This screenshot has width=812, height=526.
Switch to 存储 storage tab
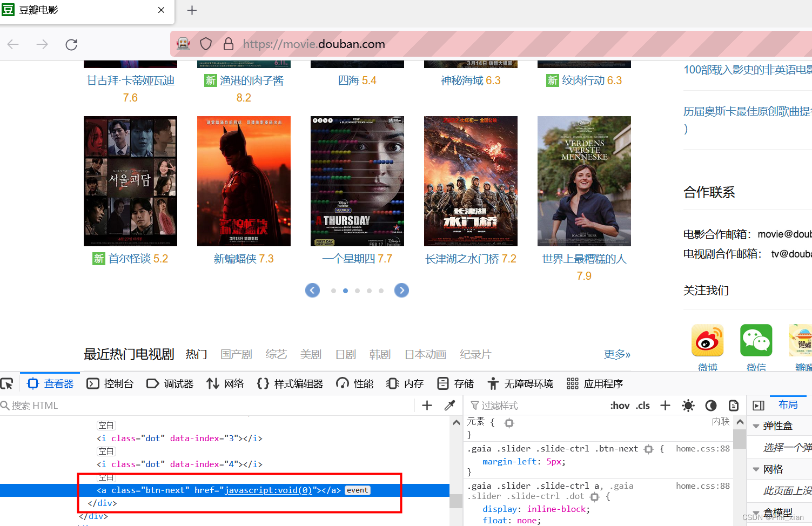click(x=455, y=383)
